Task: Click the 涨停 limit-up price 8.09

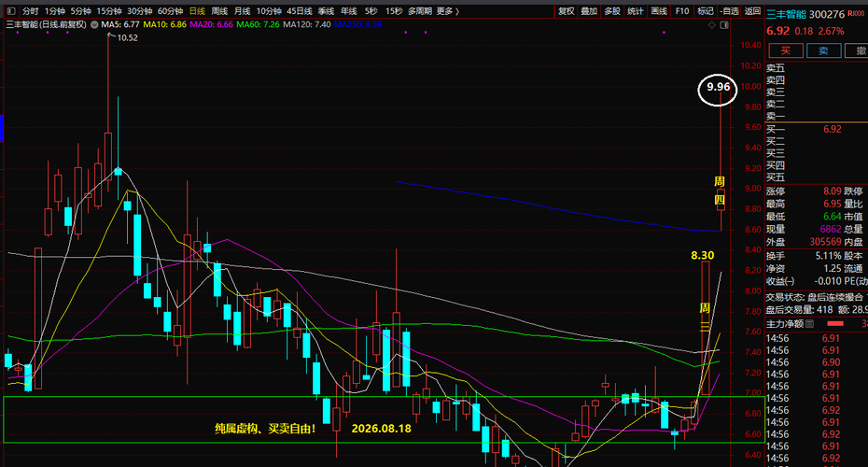Action: pos(832,191)
